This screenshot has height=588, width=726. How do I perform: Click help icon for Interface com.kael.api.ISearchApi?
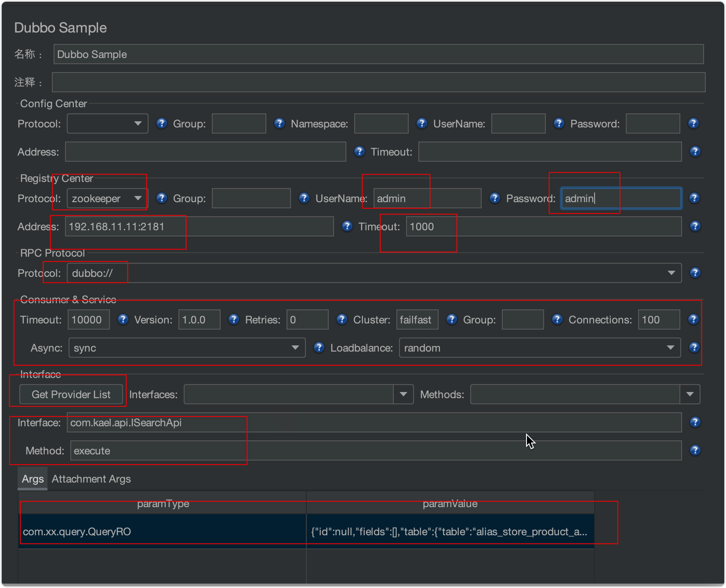point(695,422)
